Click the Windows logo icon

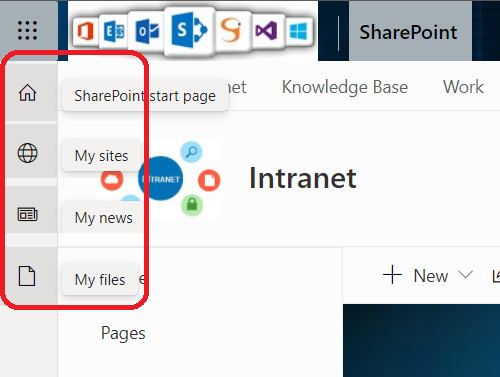298,32
